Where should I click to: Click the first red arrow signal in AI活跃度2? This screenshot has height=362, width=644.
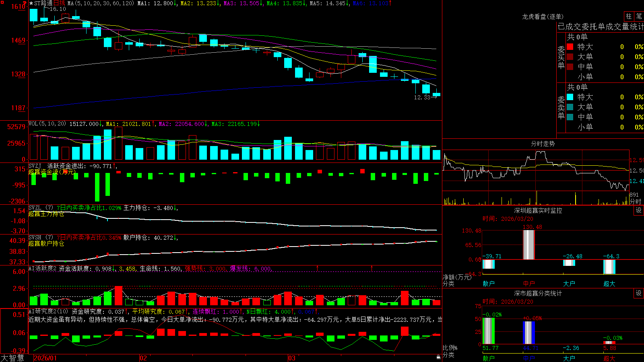(318, 268)
